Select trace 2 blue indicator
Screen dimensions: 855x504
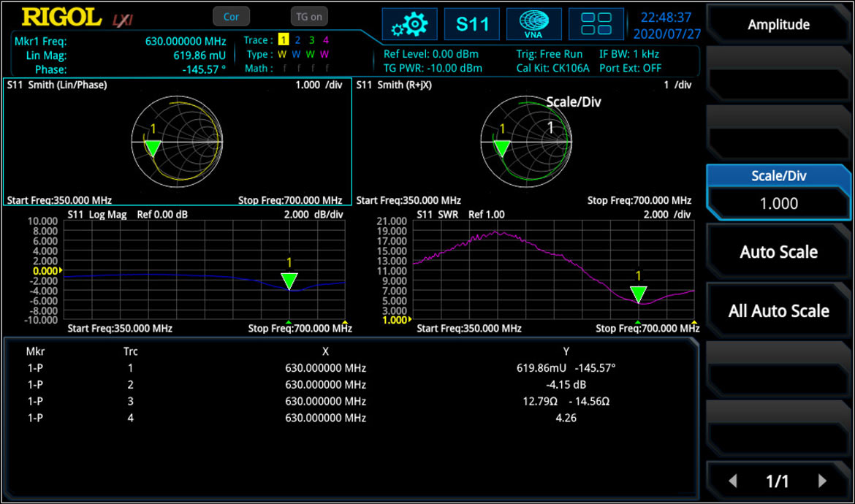[297, 39]
